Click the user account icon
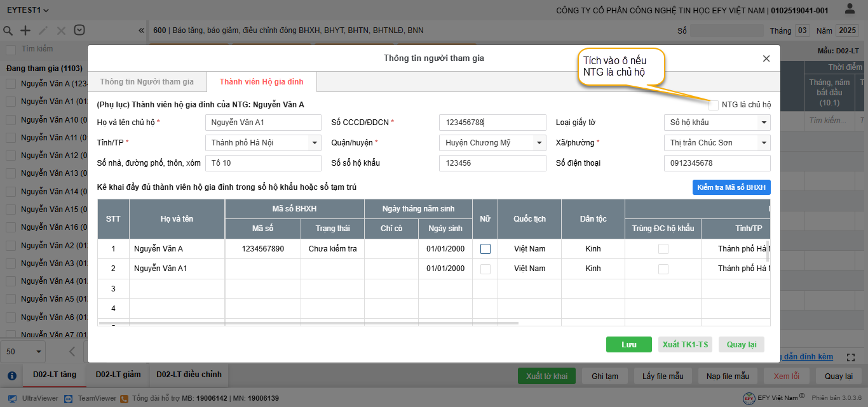Screen dimensions: 868x407 click(x=850, y=10)
